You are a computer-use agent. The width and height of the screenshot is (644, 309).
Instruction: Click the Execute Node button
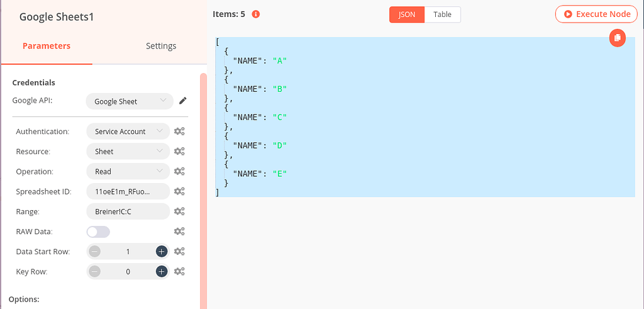pos(596,14)
